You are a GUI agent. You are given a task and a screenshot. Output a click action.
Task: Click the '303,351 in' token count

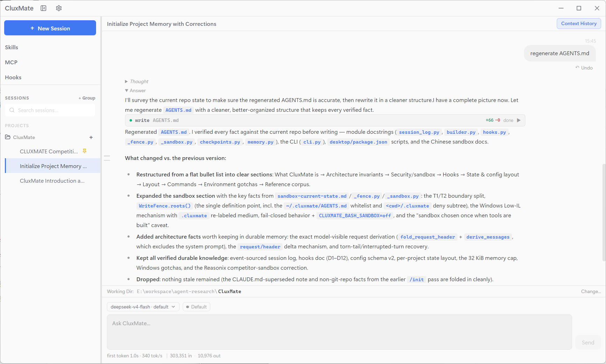pos(181,356)
